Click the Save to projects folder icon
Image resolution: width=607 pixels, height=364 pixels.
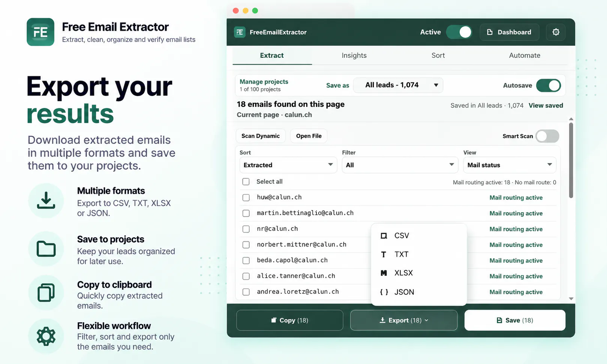tap(46, 249)
